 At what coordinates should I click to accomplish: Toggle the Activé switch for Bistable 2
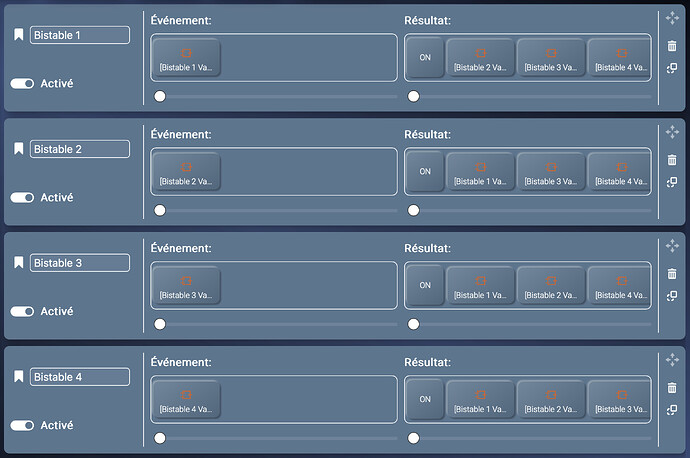click(22, 198)
